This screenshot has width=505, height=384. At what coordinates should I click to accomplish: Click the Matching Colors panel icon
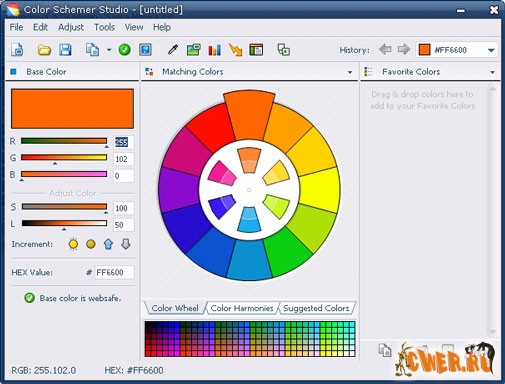coord(149,71)
